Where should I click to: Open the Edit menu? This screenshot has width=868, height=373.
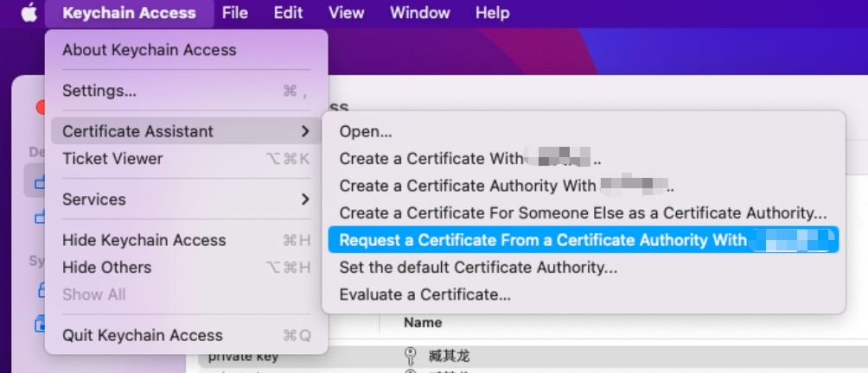click(x=288, y=13)
